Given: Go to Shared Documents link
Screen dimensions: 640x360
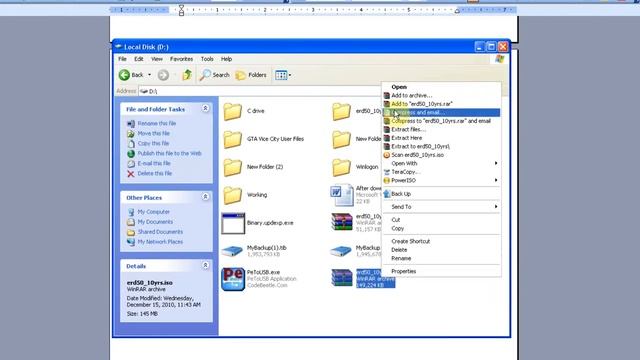Looking at the screenshot, I should click(x=160, y=232).
